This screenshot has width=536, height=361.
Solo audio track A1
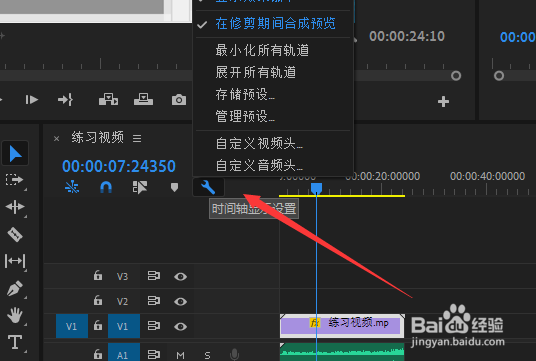207,355
